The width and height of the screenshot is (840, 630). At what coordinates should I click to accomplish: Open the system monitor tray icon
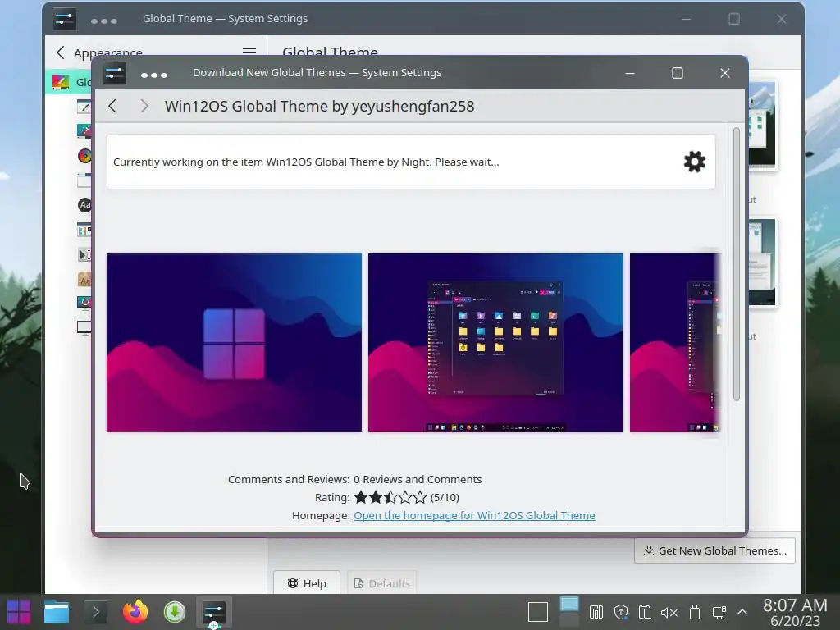596,612
